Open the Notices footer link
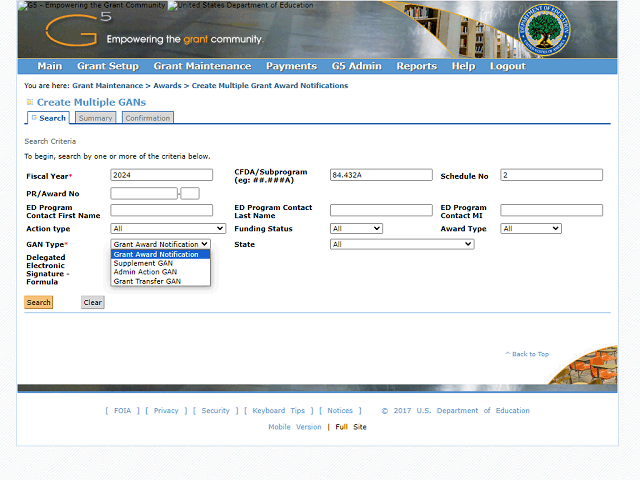Viewport: 640px width, 480px height. coord(340,411)
